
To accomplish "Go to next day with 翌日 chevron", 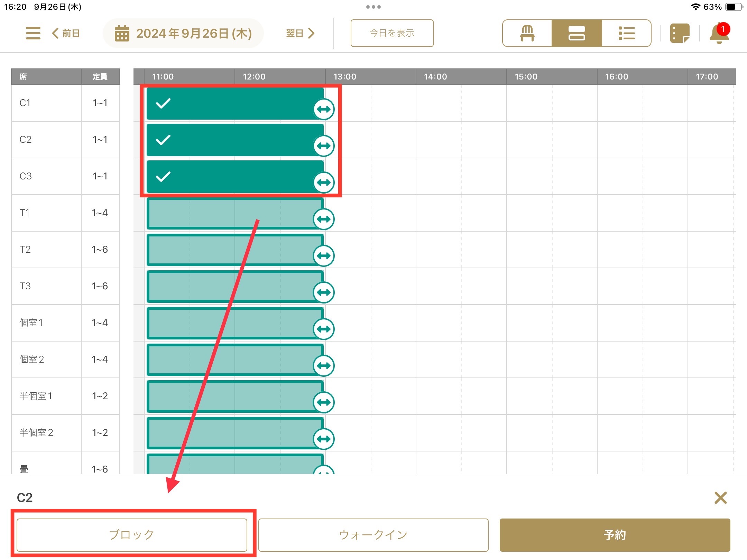I will (300, 34).
